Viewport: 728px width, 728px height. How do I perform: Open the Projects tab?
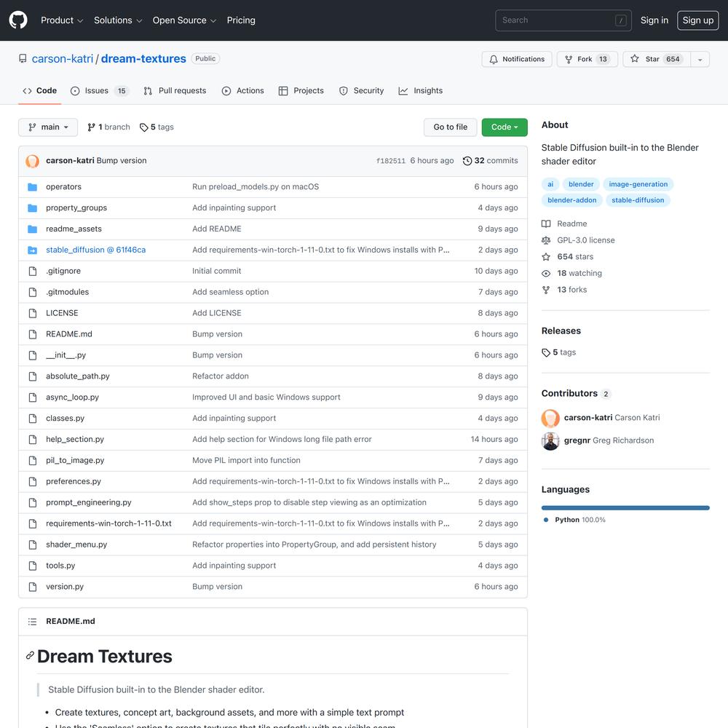pyautogui.click(x=301, y=90)
